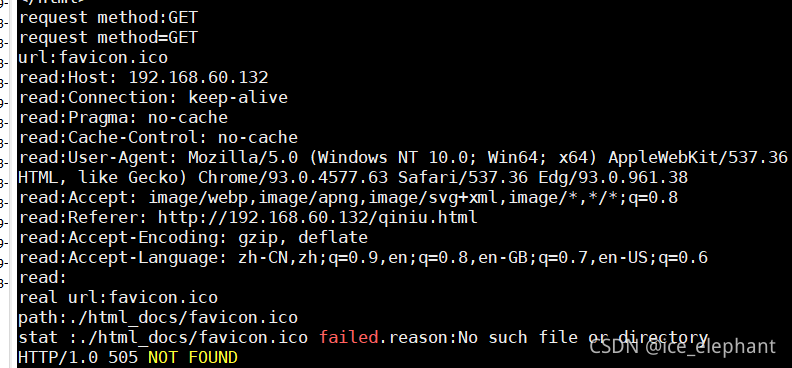Screen dimensions: 792x368
Task: Click the Referer URL http://192.168.60.132/qiniu.html
Action: tap(317, 218)
